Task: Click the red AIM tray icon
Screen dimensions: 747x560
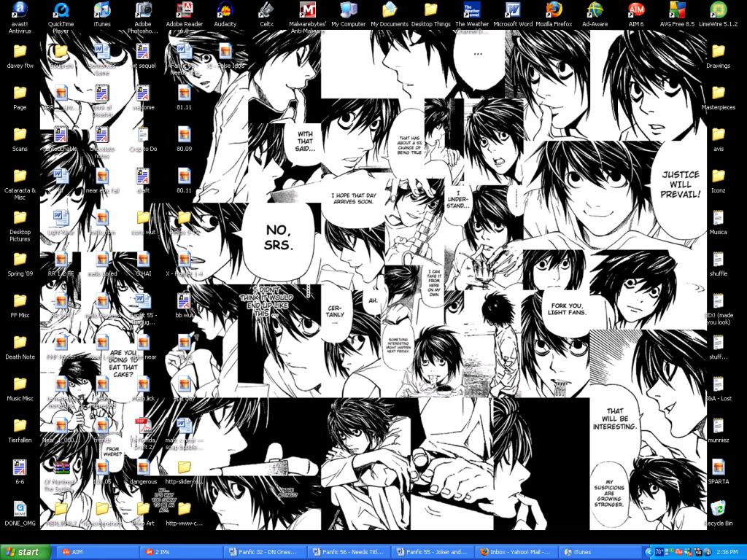Action: pos(678,552)
